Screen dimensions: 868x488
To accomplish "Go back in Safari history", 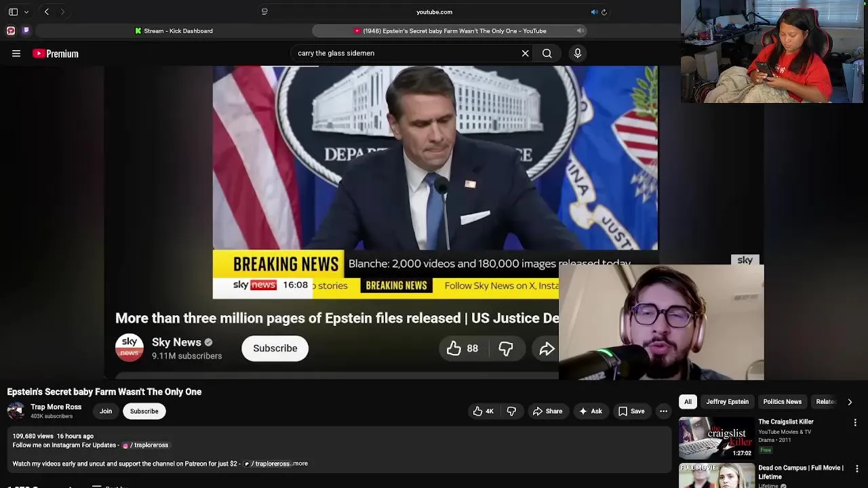I will coord(47,12).
